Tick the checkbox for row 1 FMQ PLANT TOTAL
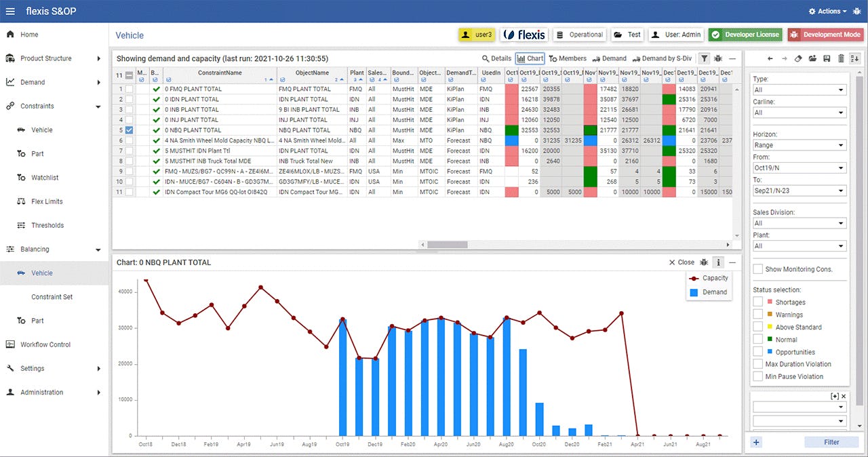This screenshot has height=457, width=868. point(129,89)
